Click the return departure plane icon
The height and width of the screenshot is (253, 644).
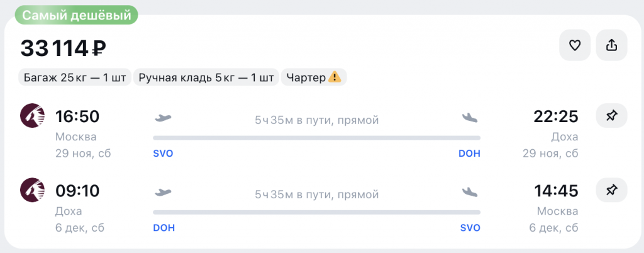click(x=163, y=191)
